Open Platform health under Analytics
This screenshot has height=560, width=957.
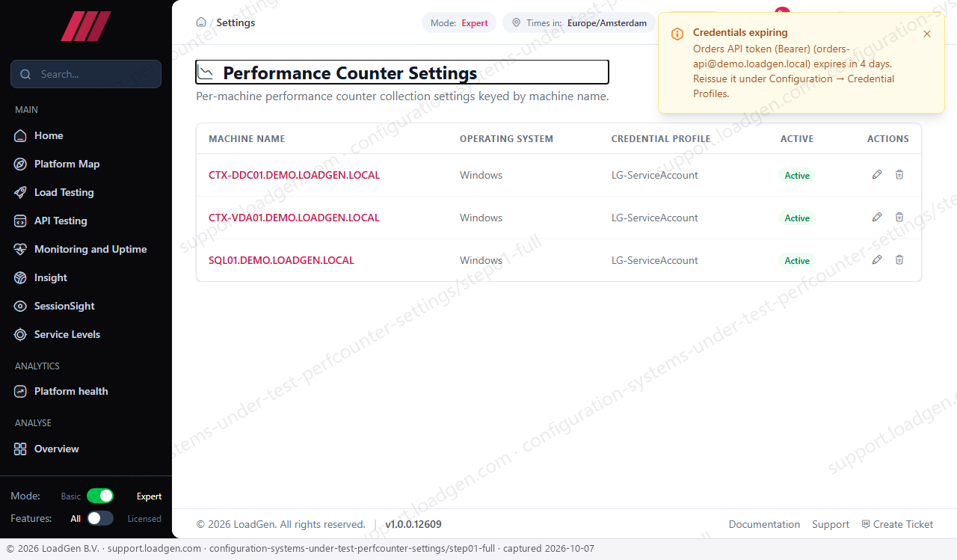(x=86, y=391)
